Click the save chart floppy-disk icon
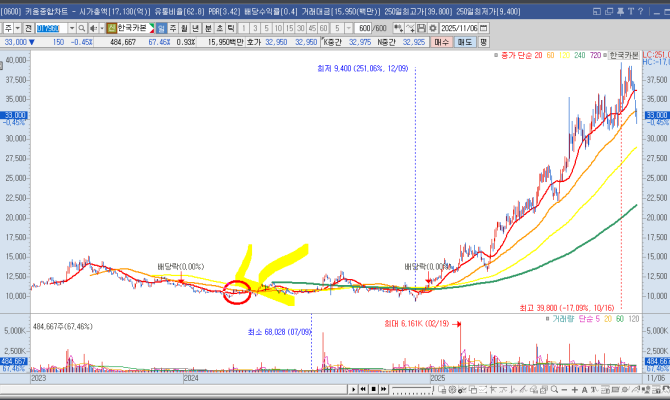670x400 pixels. point(422,28)
